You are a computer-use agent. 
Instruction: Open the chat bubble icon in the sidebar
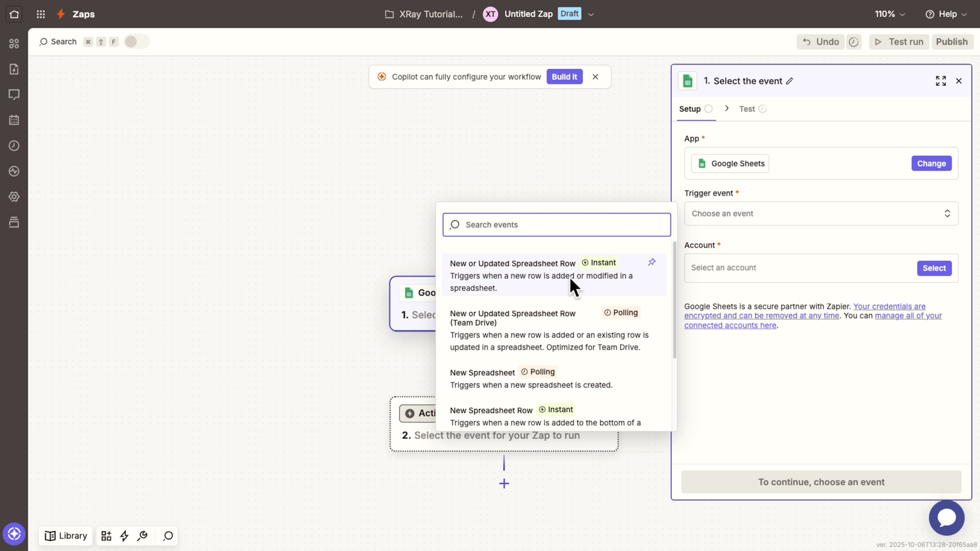(x=14, y=94)
